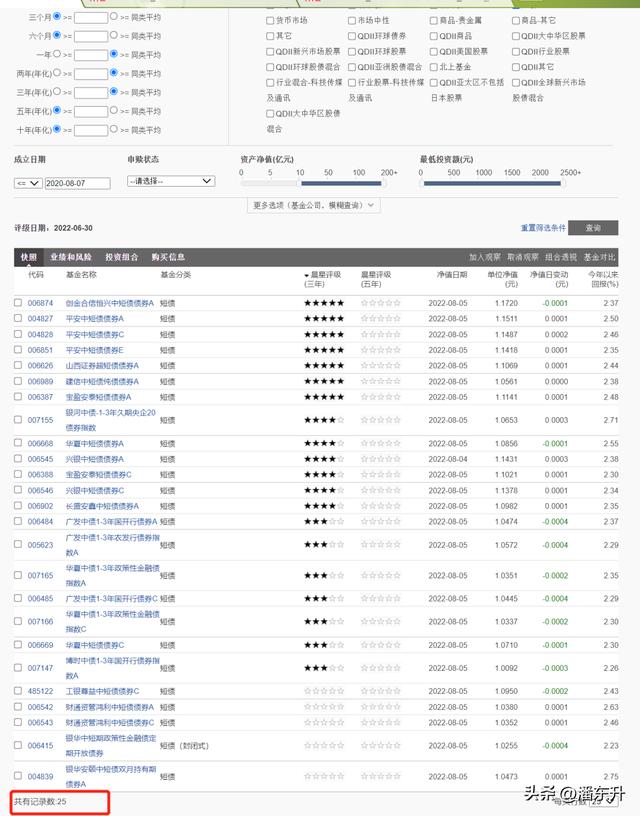This screenshot has width=640, height=816.
Task: Click the 晨星评级(五年) column header
Action: 376,279
